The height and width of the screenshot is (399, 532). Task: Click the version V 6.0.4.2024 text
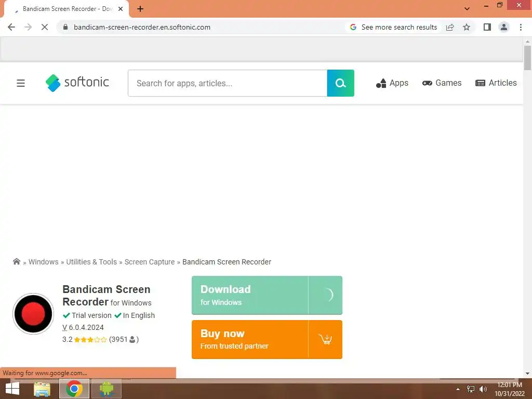click(83, 327)
